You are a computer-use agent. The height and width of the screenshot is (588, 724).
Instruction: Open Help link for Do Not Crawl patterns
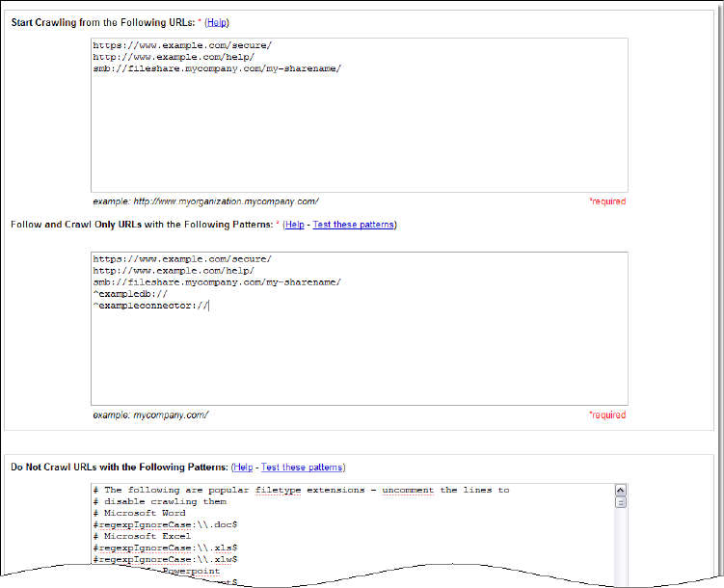243,468
